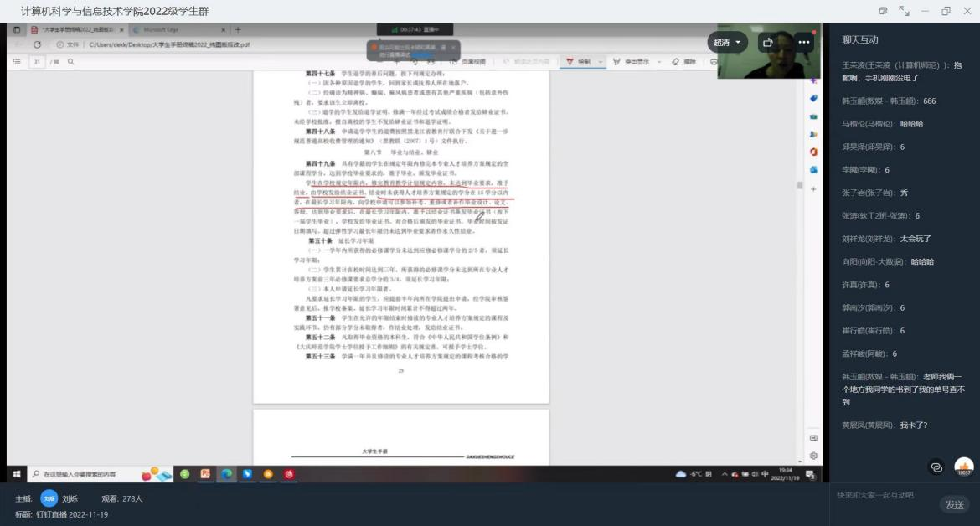Click the browser refresh icon
The width and height of the screenshot is (980, 526).
pos(37,44)
